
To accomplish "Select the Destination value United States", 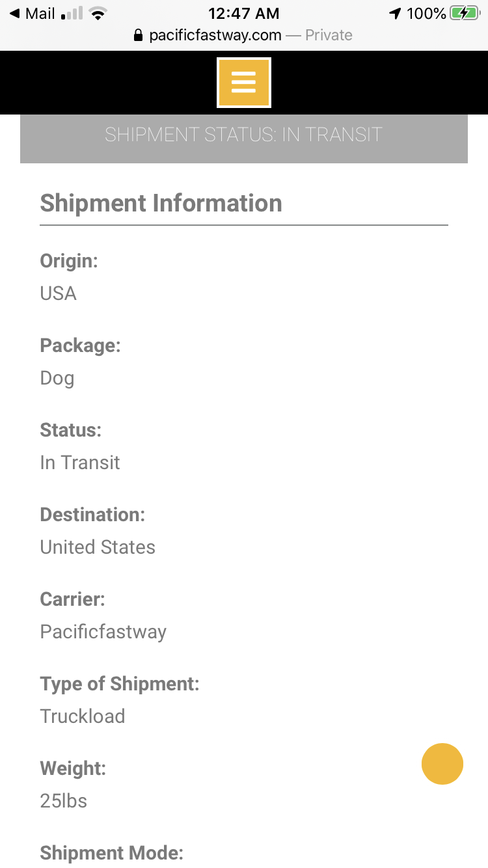I will (x=98, y=547).
